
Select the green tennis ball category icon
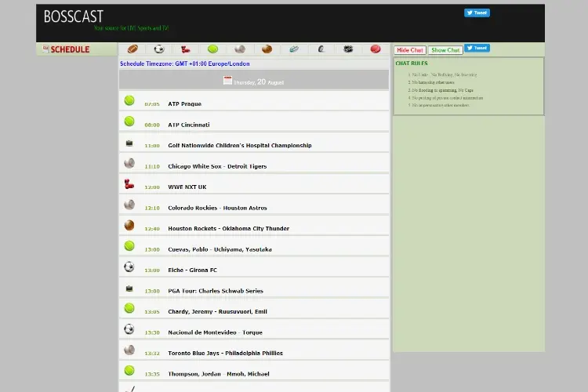(x=212, y=49)
